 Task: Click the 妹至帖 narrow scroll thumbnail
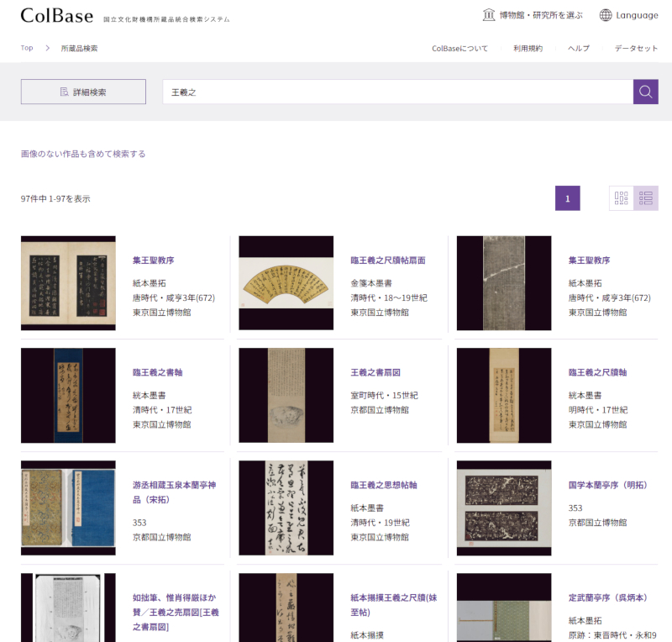click(286, 608)
